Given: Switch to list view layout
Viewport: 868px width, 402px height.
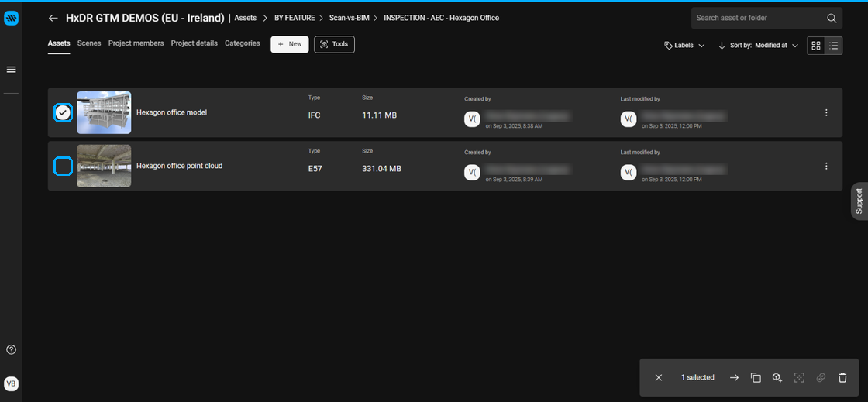Looking at the screenshot, I should pos(834,46).
